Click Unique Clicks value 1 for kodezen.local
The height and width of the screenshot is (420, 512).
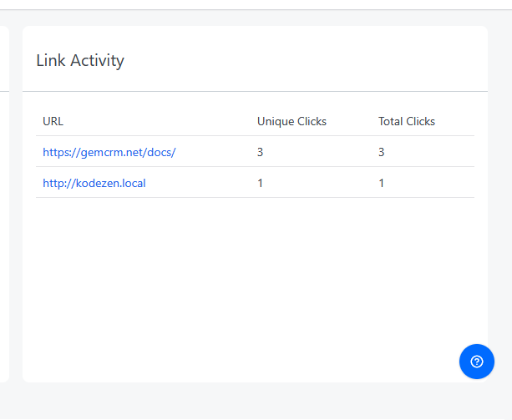click(260, 183)
